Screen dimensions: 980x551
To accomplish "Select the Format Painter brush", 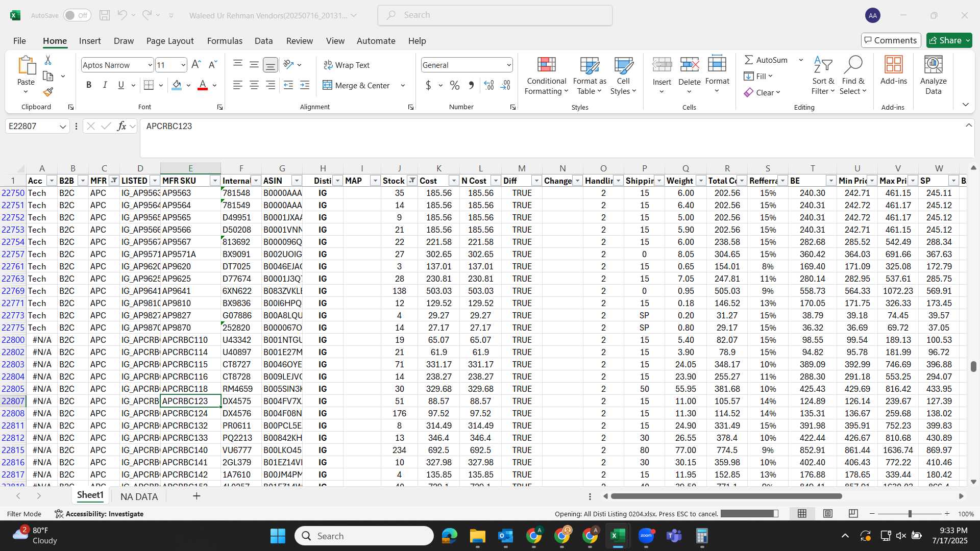I will 48,92.
